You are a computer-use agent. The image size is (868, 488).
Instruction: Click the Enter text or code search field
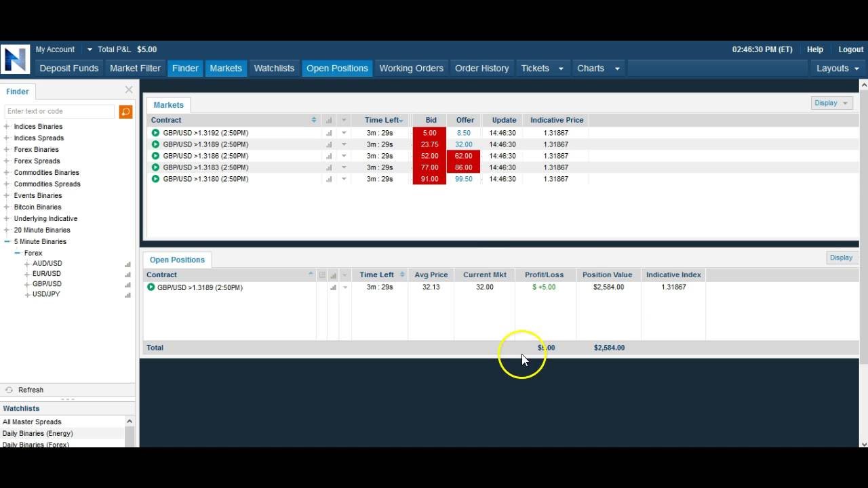pyautogui.click(x=60, y=111)
